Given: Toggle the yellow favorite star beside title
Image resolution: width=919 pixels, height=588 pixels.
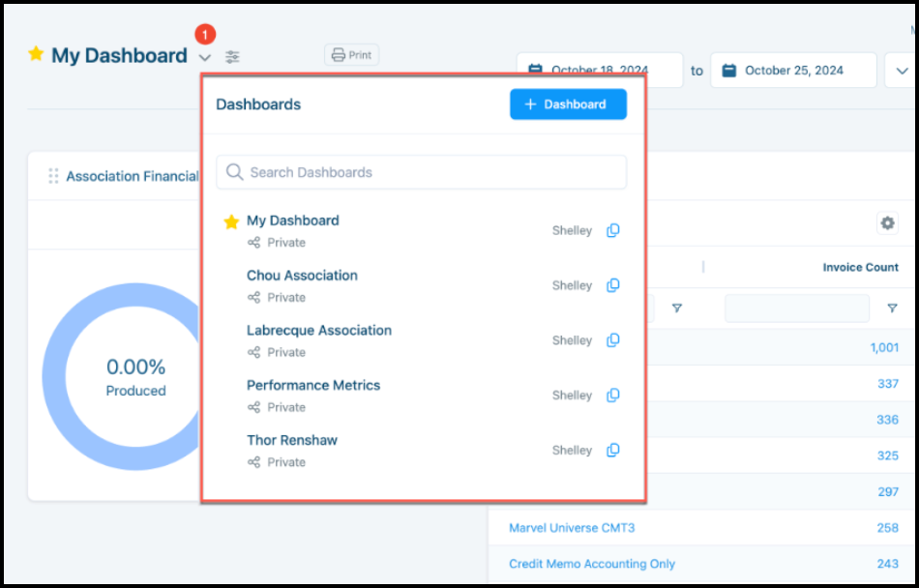Looking at the screenshot, I should coord(36,54).
